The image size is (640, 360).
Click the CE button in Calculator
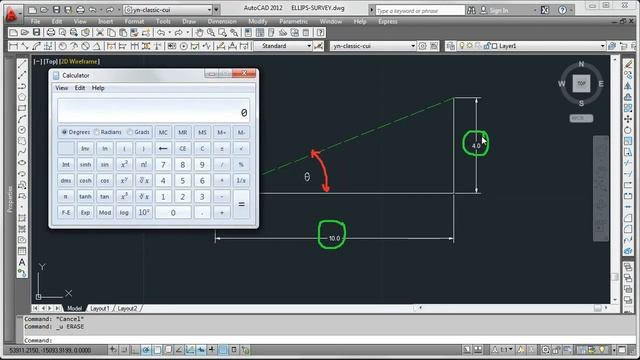point(182,149)
